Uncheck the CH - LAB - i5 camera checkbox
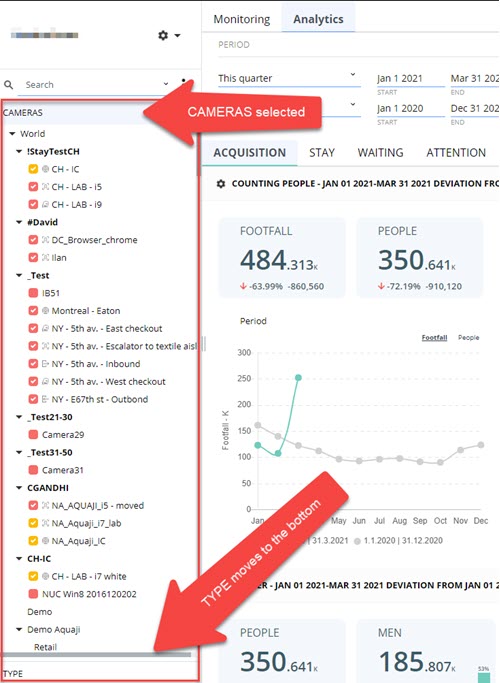This screenshot has height=683, width=500. coord(33,187)
